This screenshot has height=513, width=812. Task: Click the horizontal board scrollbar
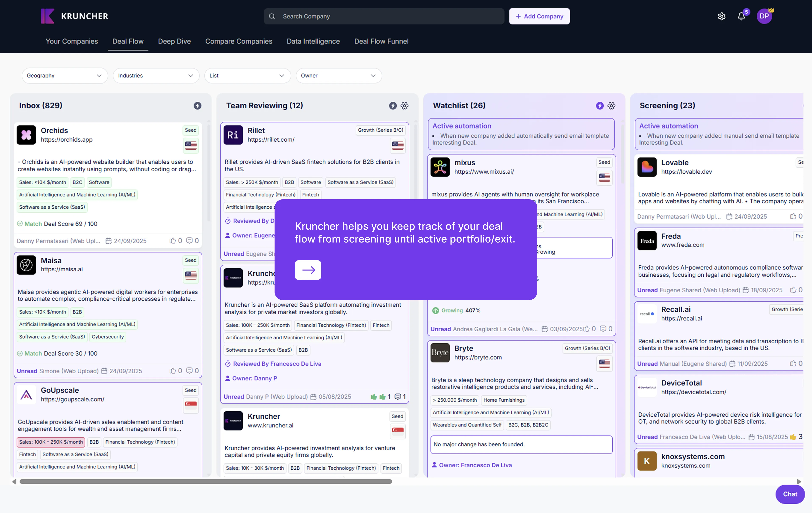(x=206, y=481)
